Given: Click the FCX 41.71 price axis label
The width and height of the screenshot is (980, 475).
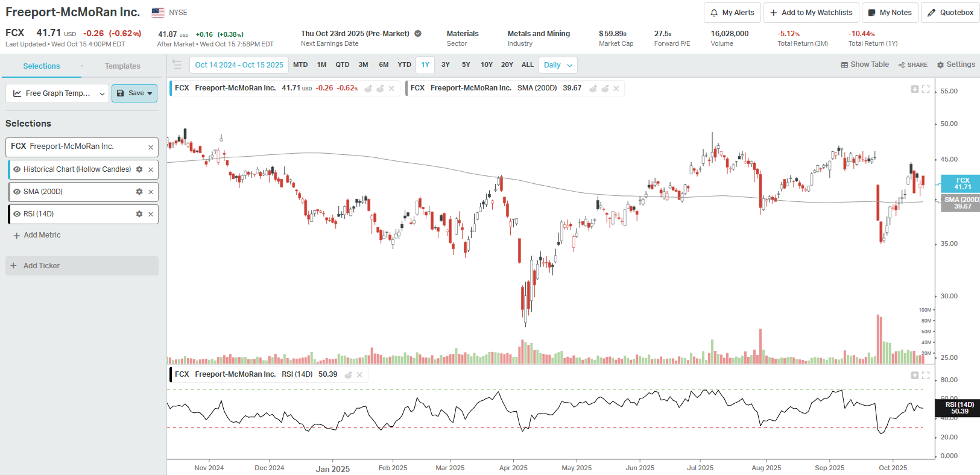Looking at the screenshot, I should click(x=961, y=184).
